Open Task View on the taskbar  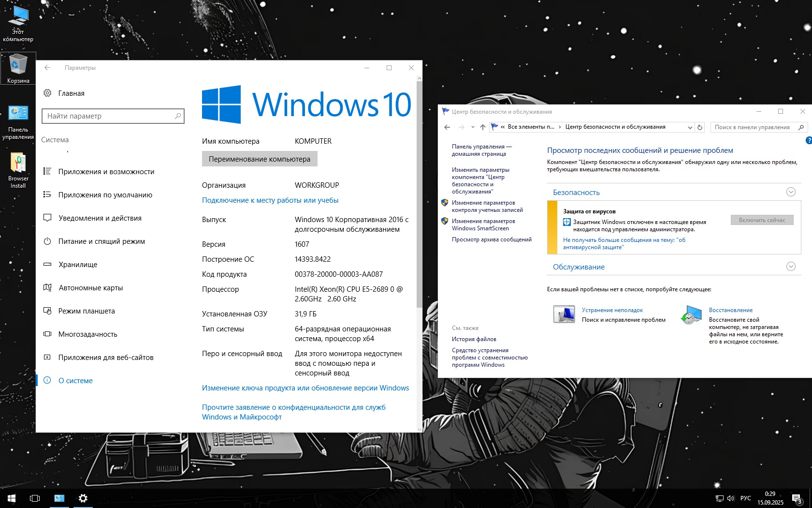pos(35,498)
